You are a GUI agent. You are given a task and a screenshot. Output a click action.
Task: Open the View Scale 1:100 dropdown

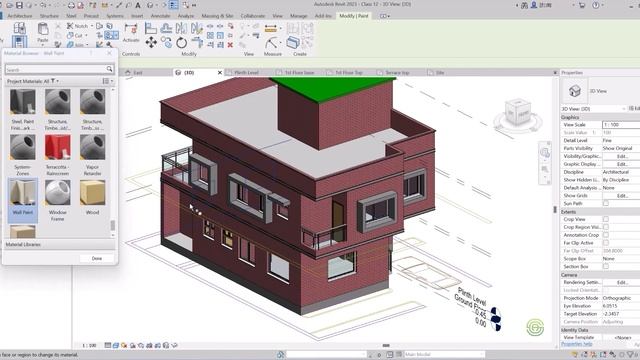tap(621, 124)
